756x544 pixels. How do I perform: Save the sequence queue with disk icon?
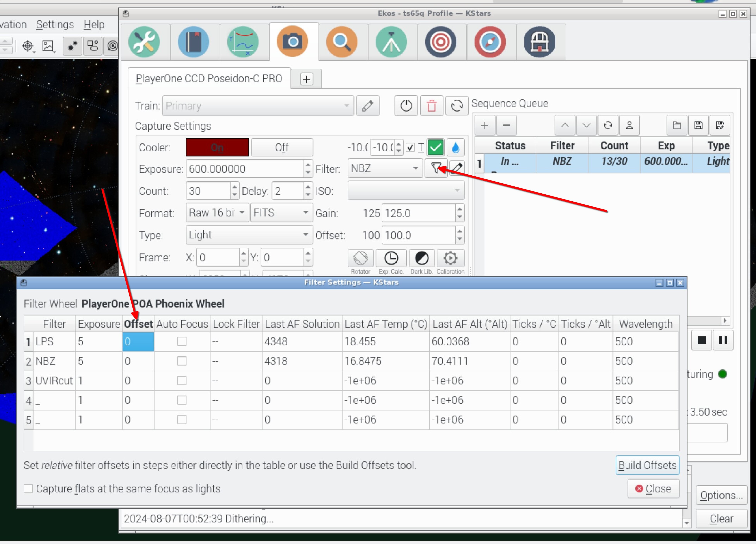698,125
